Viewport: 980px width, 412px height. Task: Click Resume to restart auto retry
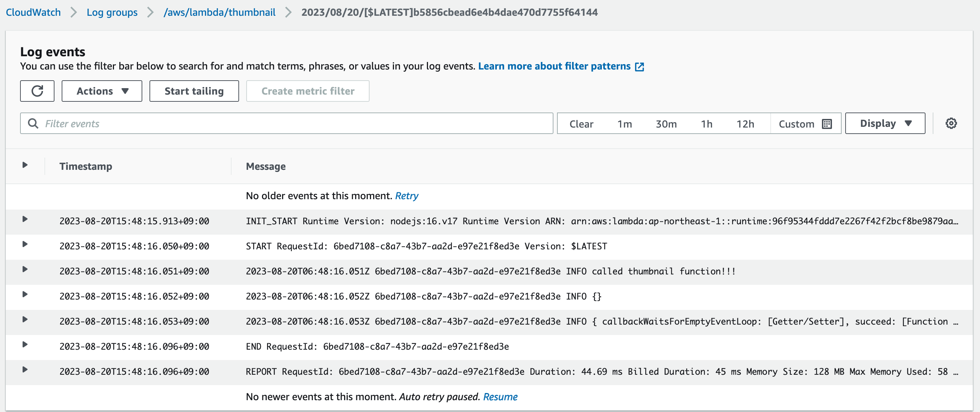[x=500, y=397]
